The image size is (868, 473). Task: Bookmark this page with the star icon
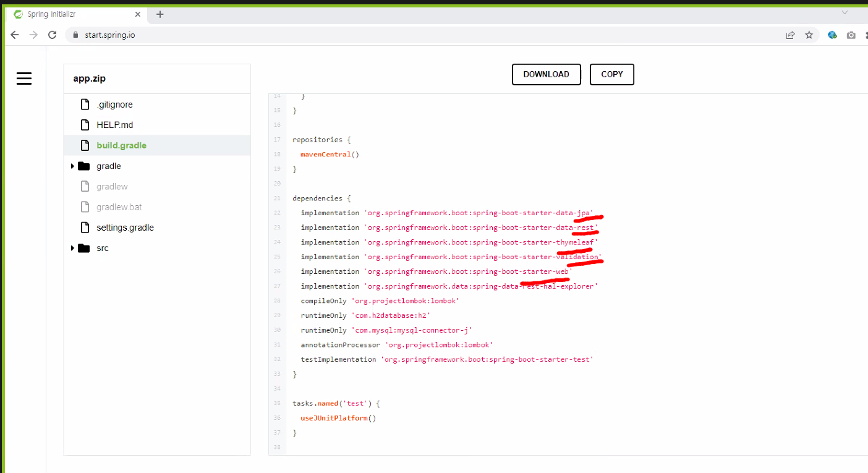point(809,35)
